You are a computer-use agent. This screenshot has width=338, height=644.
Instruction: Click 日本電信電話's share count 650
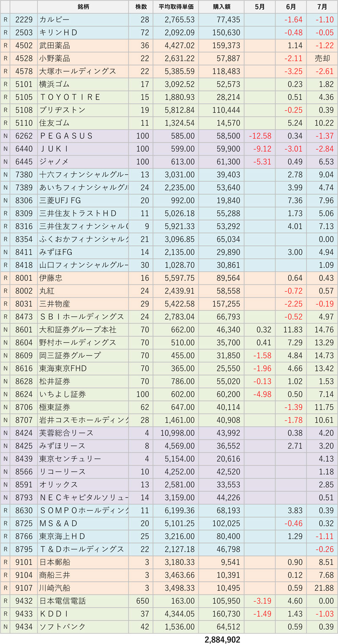[x=143, y=601]
